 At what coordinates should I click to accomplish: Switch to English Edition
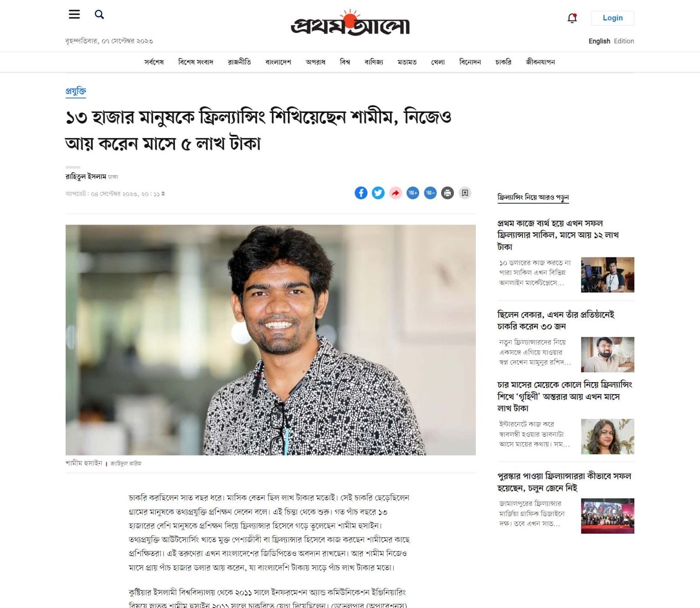point(611,41)
